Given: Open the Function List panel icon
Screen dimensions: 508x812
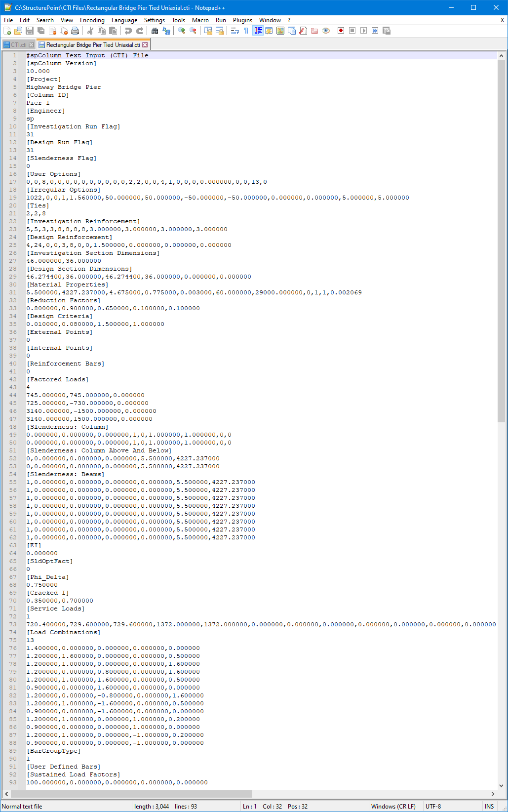Looking at the screenshot, I should coord(303,31).
